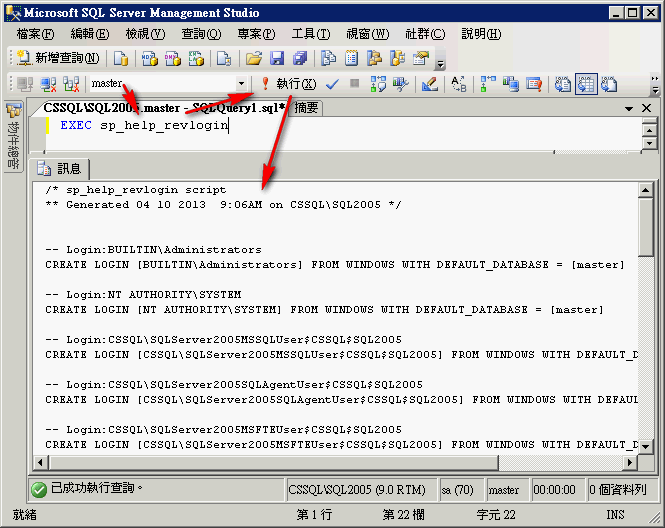Click the Save All icon
The height and width of the screenshot is (528, 665).
coord(299,58)
